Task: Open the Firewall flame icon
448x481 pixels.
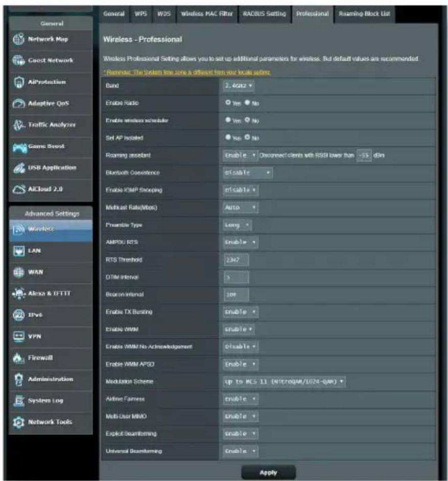Action: [18, 358]
